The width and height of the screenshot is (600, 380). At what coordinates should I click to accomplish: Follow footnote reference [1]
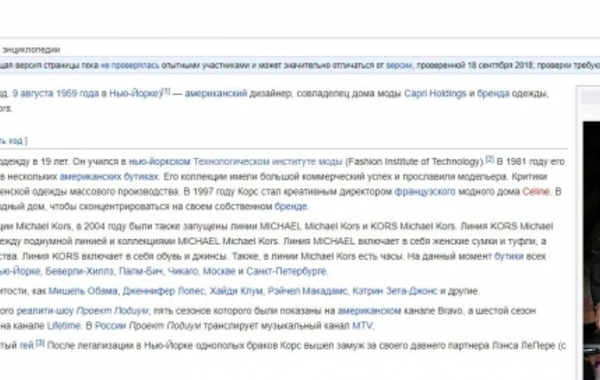pyautogui.click(x=166, y=91)
